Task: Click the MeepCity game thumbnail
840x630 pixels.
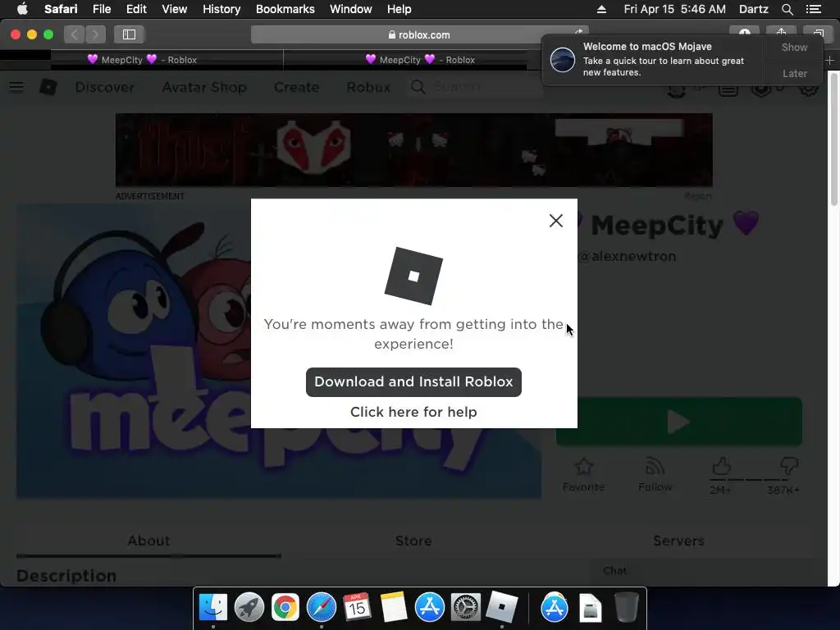Action: click(134, 351)
